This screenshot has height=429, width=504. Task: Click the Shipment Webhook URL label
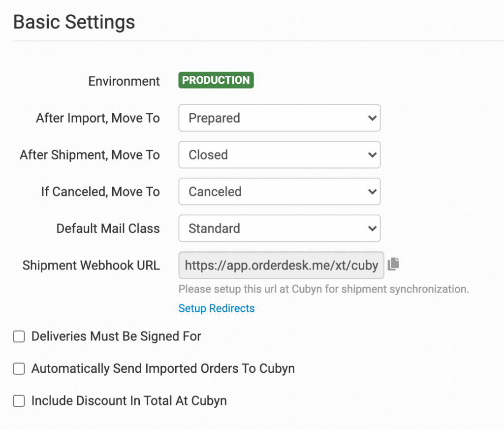click(x=91, y=265)
